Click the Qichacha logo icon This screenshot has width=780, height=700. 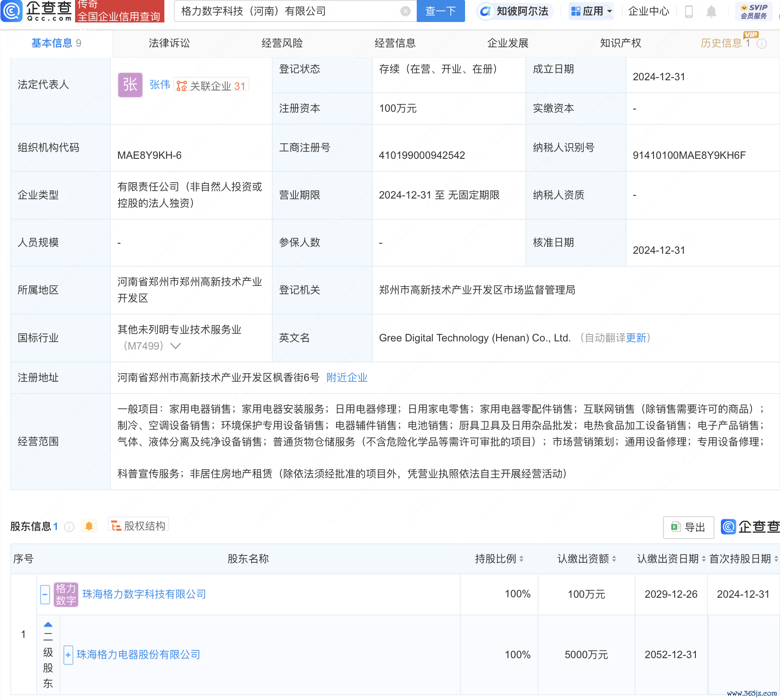click(x=11, y=11)
